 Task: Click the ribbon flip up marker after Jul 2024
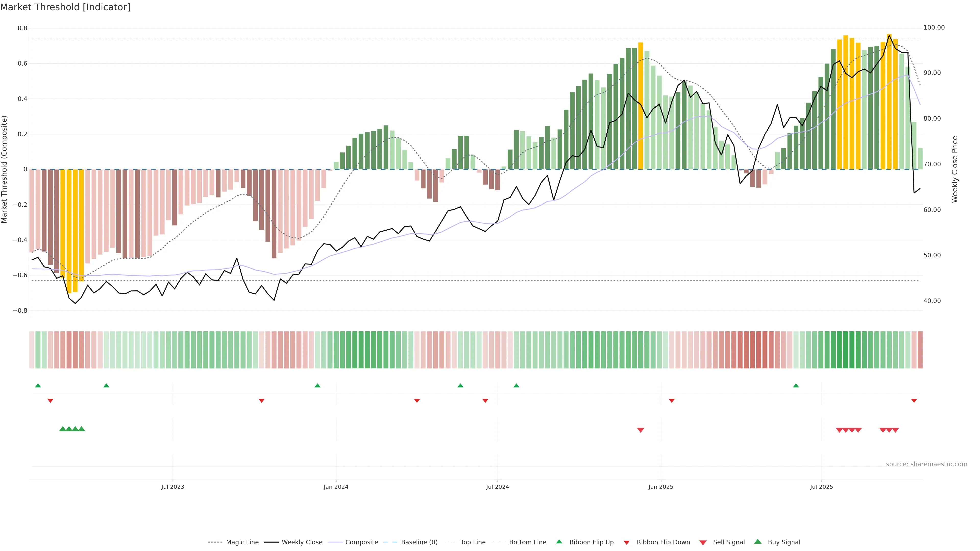click(516, 386)
